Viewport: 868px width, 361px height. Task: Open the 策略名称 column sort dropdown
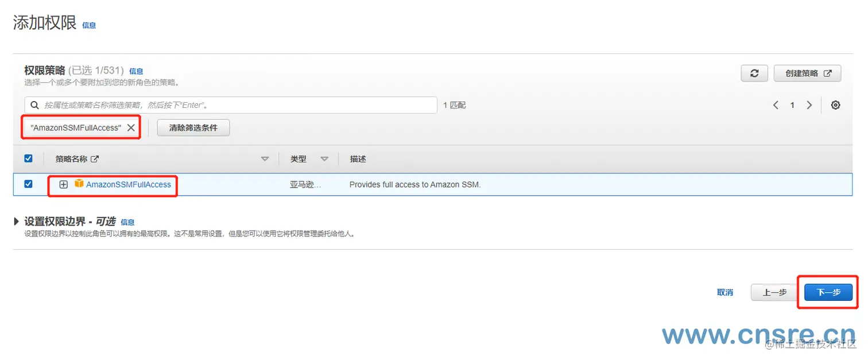point(265,159)
